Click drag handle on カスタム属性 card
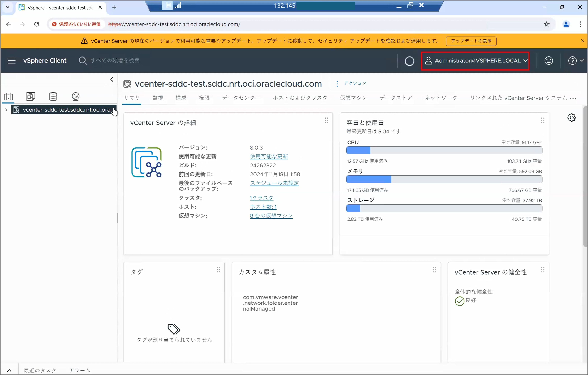Image resolution: width=588 pixels, height=375 pixels. pos(434,270)
